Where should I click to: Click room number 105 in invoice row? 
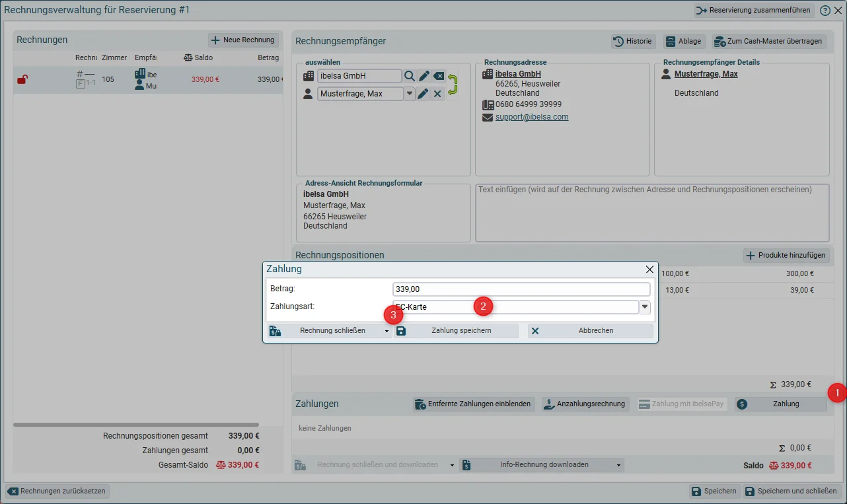[x=108, y=80]
